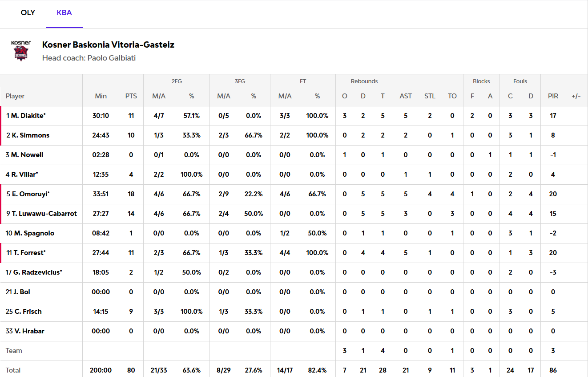Open T. Luwawu-Cabarrot player page
The image size is (588, 377).
(x=44, y=214)
